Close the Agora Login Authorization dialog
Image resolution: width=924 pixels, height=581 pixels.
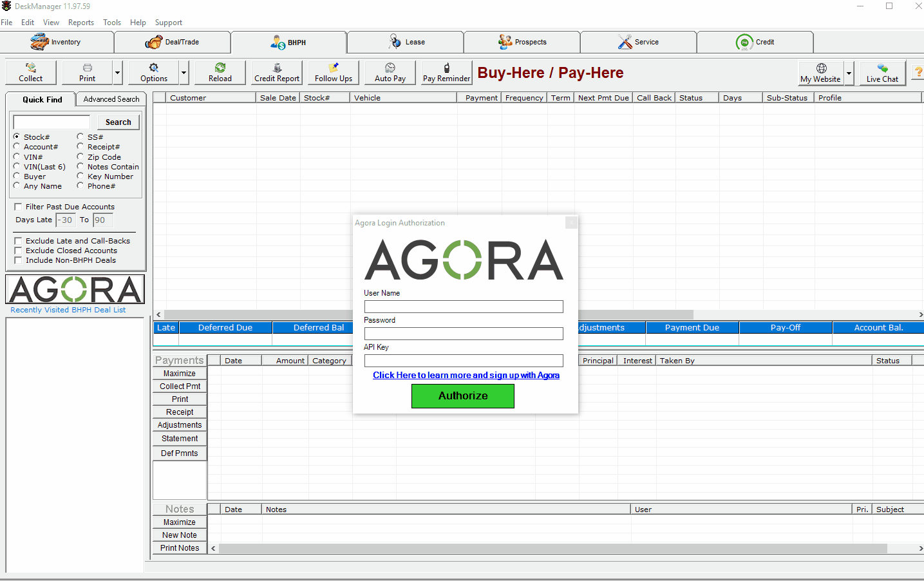(571, 222)
